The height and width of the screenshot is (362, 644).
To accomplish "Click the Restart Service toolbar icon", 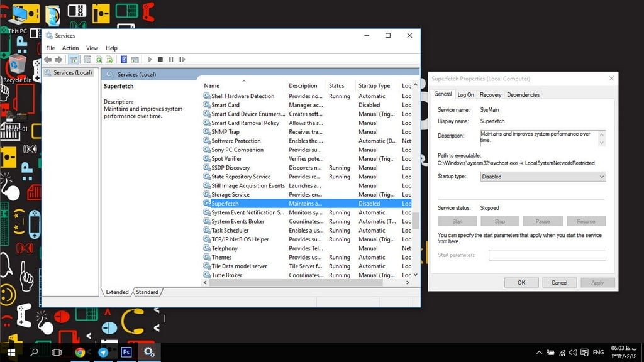I will (x=182, y=60).
